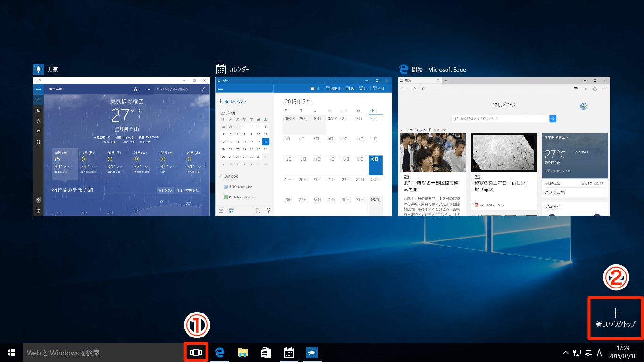This screenshot has width=644, height=362.
Task: Click Home icon in Weather sidebar
Action: click(39, 100)
